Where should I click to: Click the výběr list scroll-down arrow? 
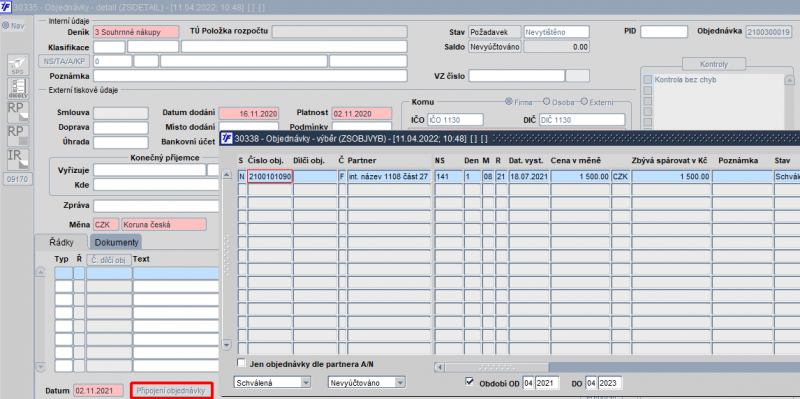(x=228, y=345)
